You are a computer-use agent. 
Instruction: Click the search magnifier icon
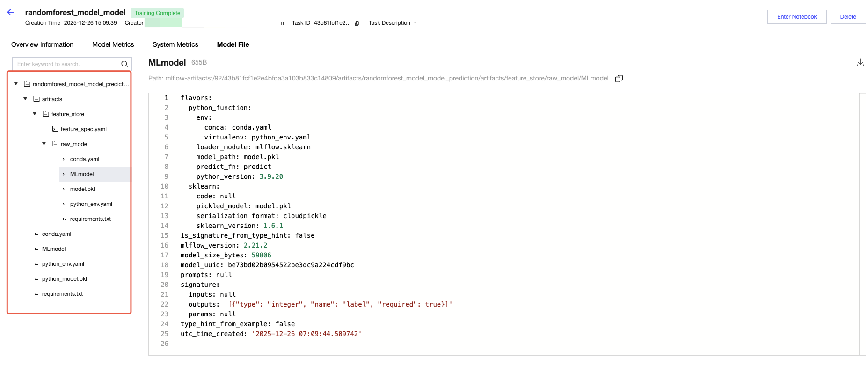[x=124, y=64]
